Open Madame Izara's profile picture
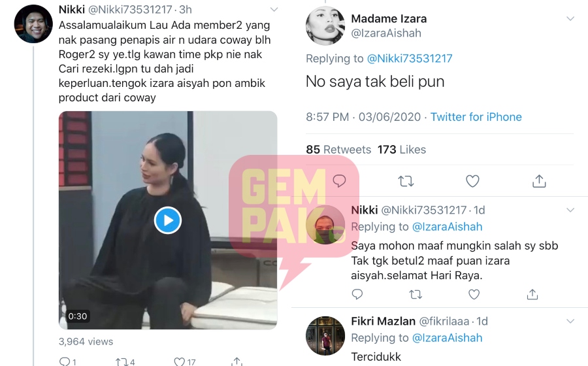Viewport: 588px width, 366px height. pos(325,25)
